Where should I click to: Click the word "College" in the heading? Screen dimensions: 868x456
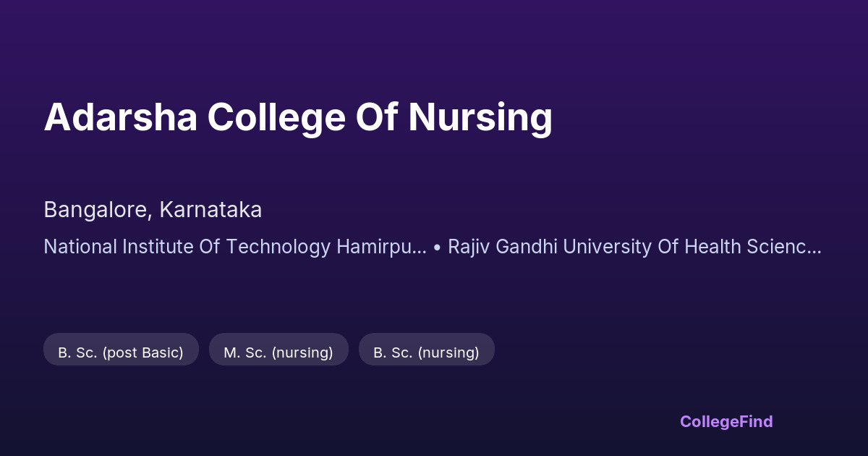tap(276, 117)
